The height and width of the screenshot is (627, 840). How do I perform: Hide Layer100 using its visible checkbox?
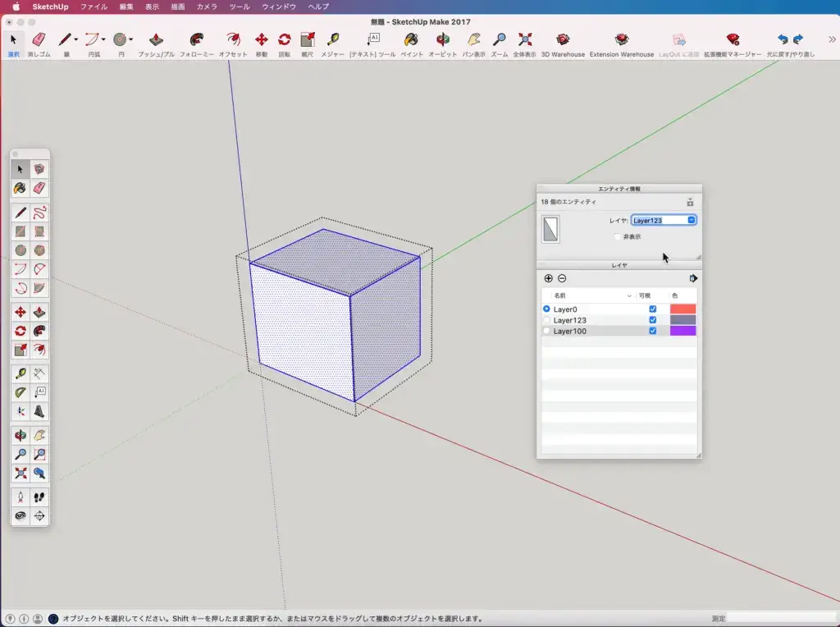coord(652,332)
